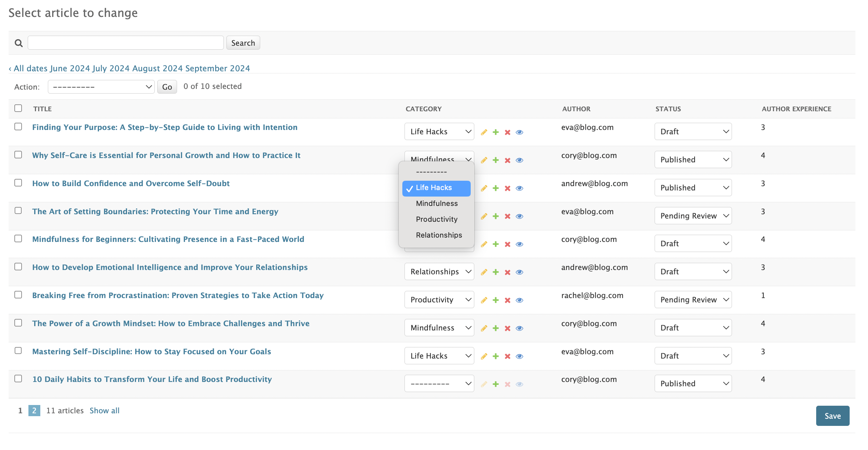The height and width of the screenshot is (450, 868).
Task: Select the header checkbox to select all articles
Action: pyautogui.click(x=18, y=108)
